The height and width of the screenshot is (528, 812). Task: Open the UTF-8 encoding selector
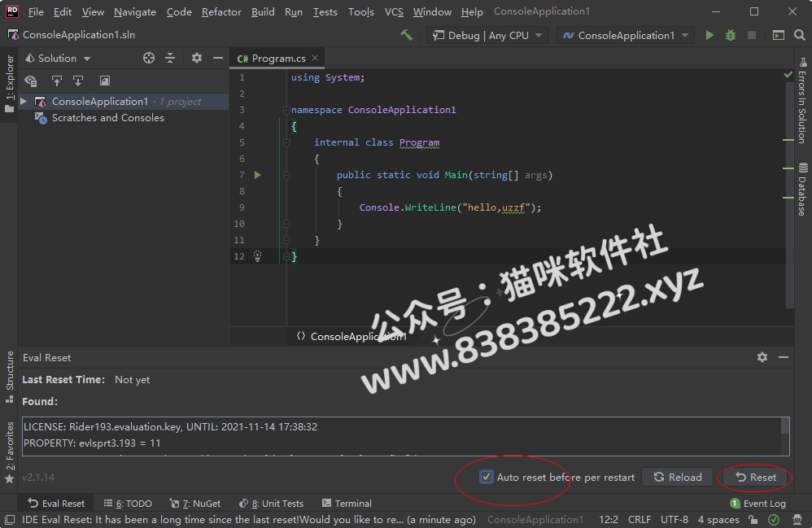[x=674, y=520]
